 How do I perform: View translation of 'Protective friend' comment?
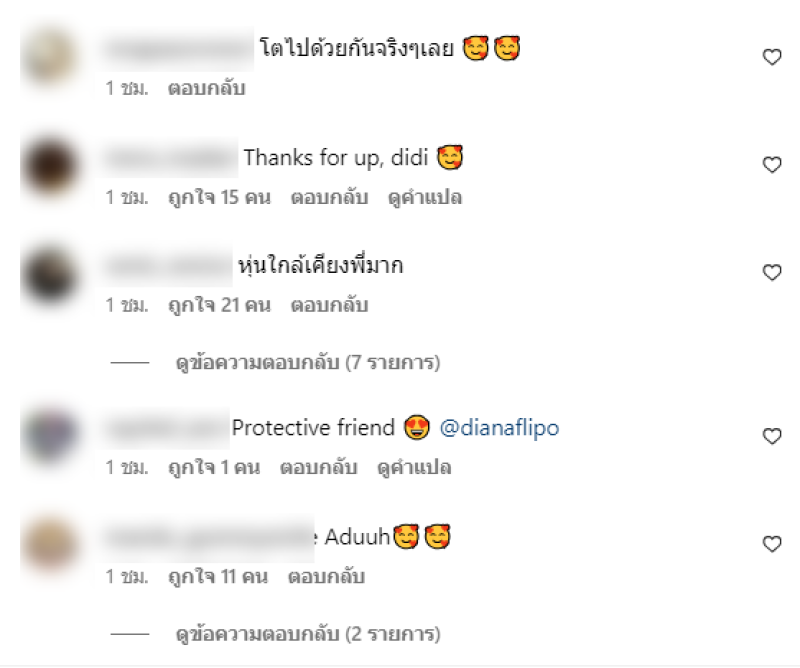coord(414,467)
